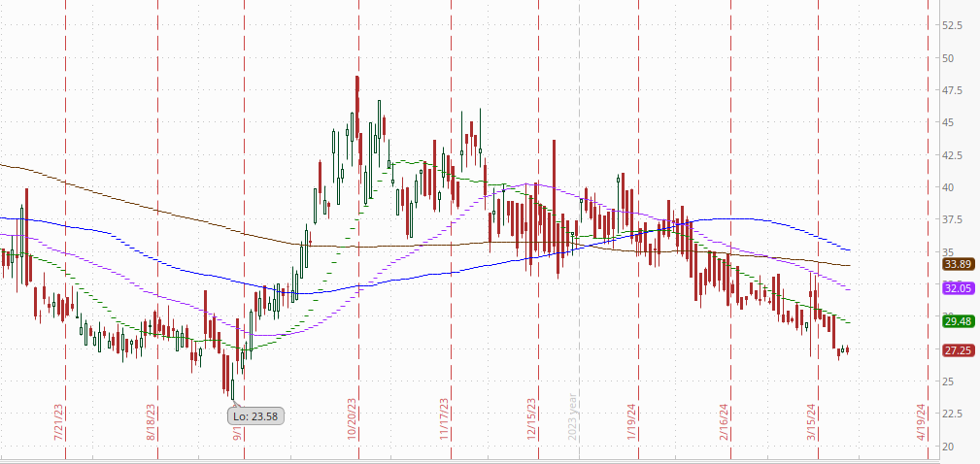This screenshot has width=980, height=464.
Task: Click the 40 price axis value
Action: tap(948, 187)
